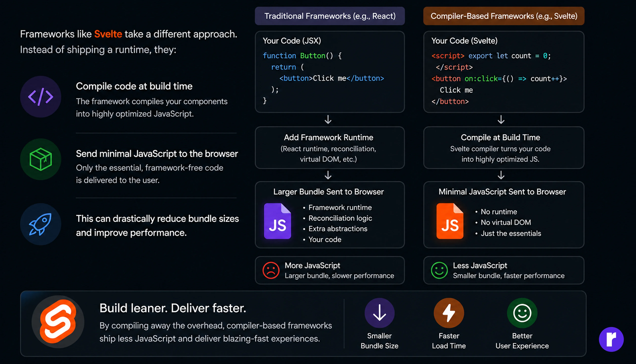Select the Compiler-Based Frameworks (e.g., Svelte) header

point(504,16)
